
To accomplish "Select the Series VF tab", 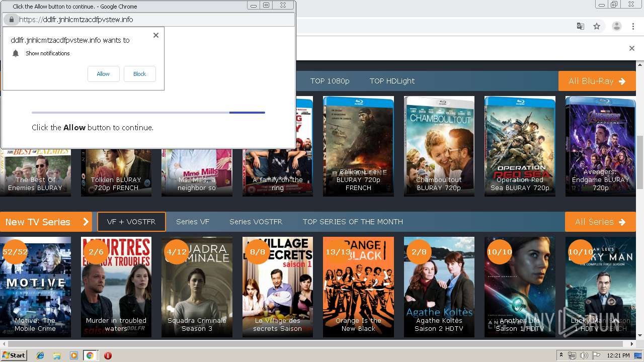I will click(193, 222).
